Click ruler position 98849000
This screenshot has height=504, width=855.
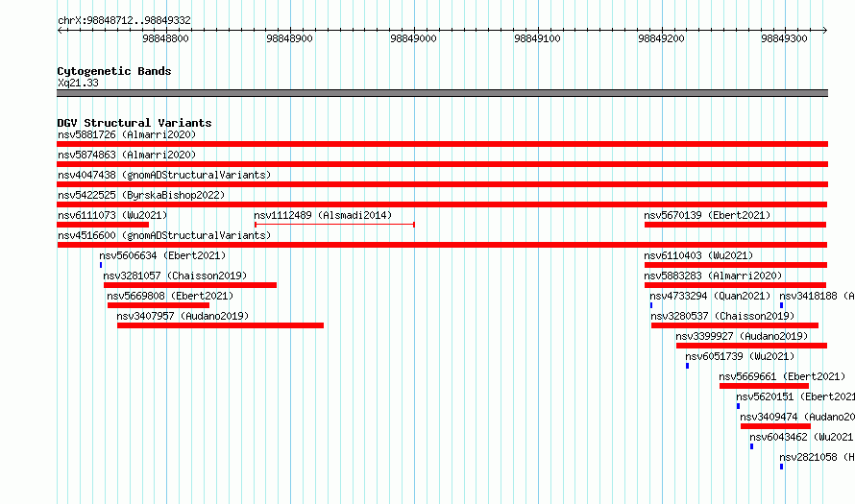click(x=413, y=38)
